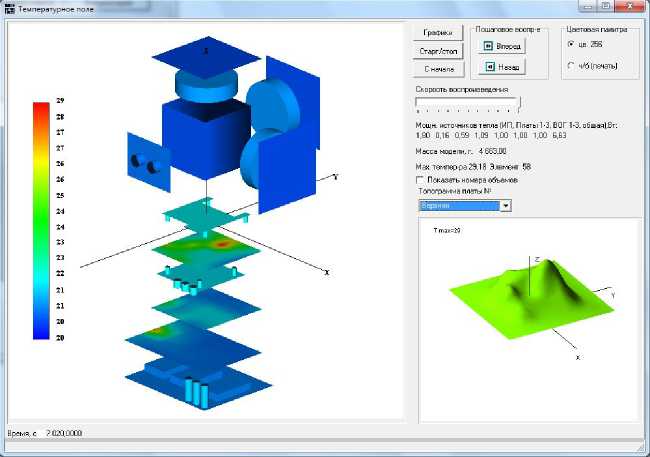
Task: Click the 3D topography surface plot
Action: pyautogui.click(x=531, y=298)
